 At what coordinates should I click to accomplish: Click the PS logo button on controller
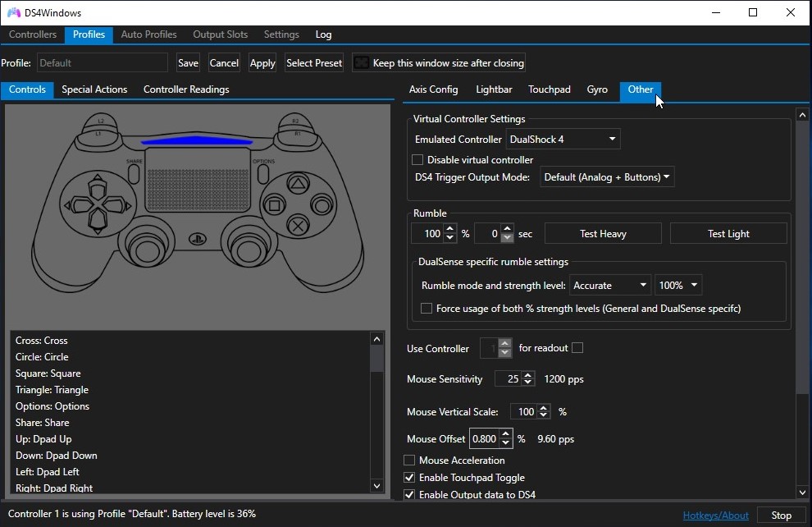tap(198, 240)
